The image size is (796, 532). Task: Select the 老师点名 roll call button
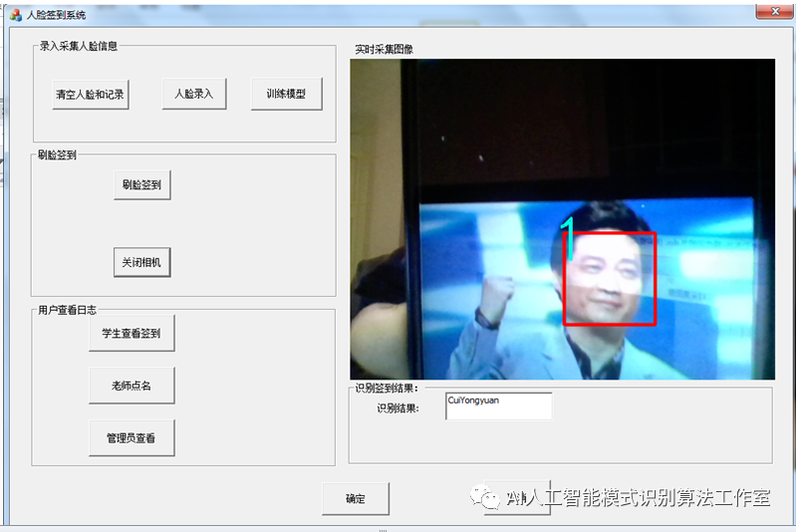(x=132, y=386)
